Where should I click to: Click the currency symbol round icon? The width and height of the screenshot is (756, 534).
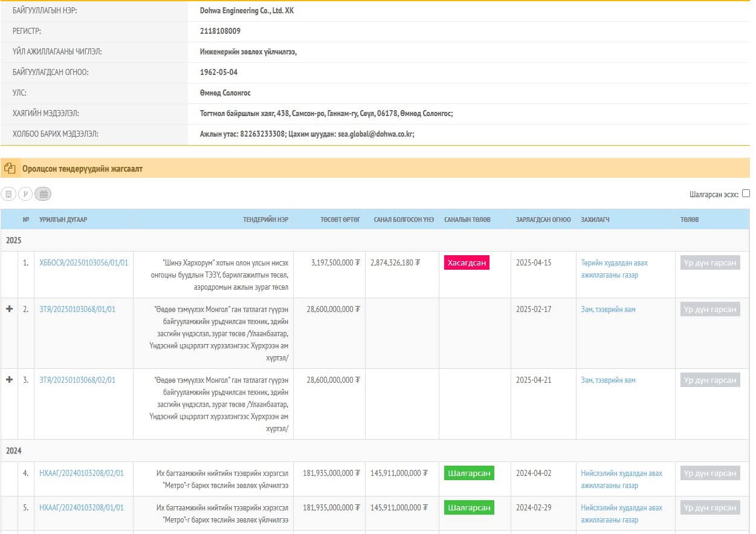25,194
